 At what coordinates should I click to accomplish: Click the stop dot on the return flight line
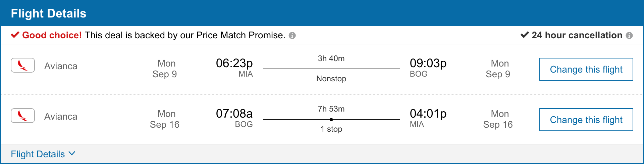pos(331,119)
